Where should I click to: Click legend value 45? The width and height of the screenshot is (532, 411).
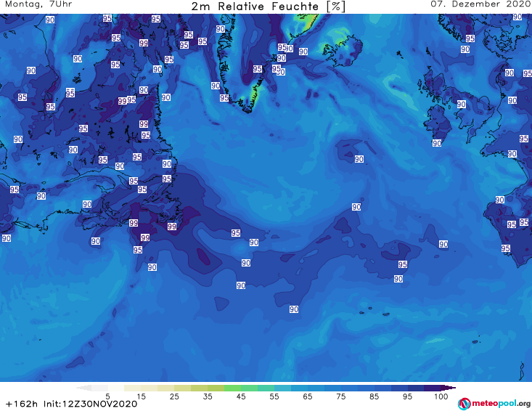pos(241,396)
